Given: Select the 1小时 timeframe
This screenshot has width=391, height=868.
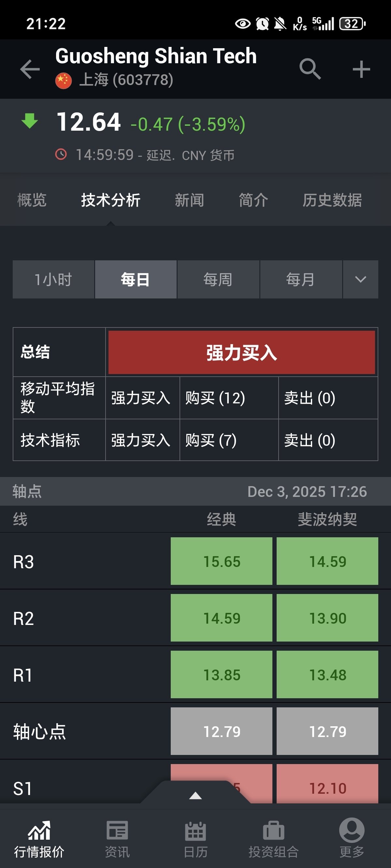Looking at the screenshot, I should click(x=53, y=279).
